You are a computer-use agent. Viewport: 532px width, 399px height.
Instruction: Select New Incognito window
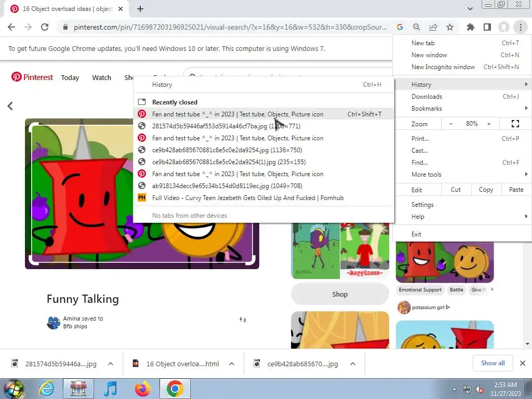point(462,67)
